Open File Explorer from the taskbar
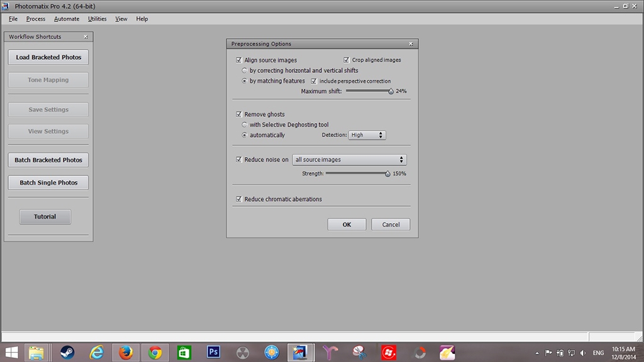 pos(36,353)
